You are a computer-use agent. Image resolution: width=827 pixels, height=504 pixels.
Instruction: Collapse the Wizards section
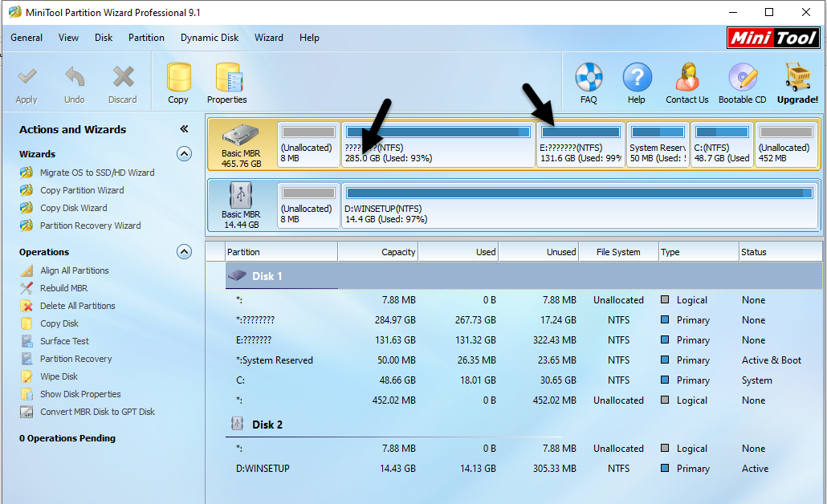pos(184,154)
